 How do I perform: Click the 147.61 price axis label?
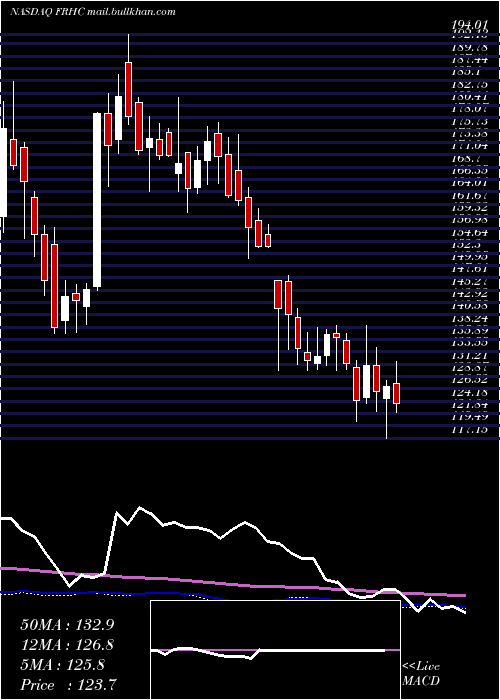pyautogui.click(x=469, y=269)
